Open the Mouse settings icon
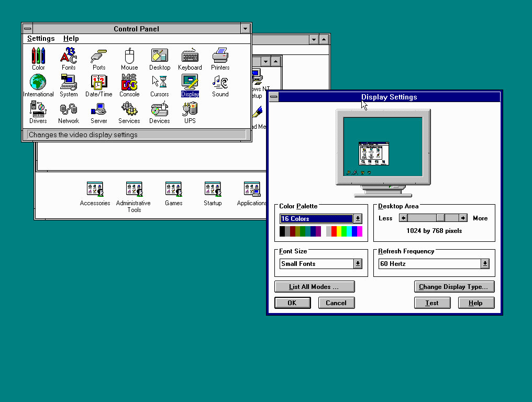 coord(129,56)
